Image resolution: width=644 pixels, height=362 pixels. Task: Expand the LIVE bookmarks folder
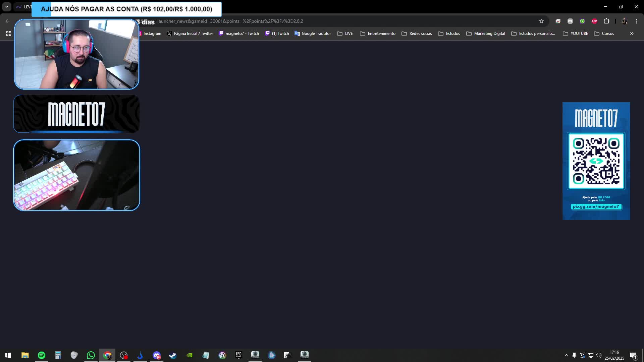coord(345,34)
